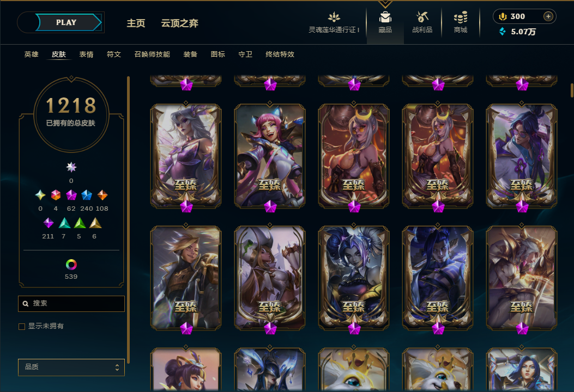
Task: Open the 藏品 collection bag icon
Action: tap(385, 17)
